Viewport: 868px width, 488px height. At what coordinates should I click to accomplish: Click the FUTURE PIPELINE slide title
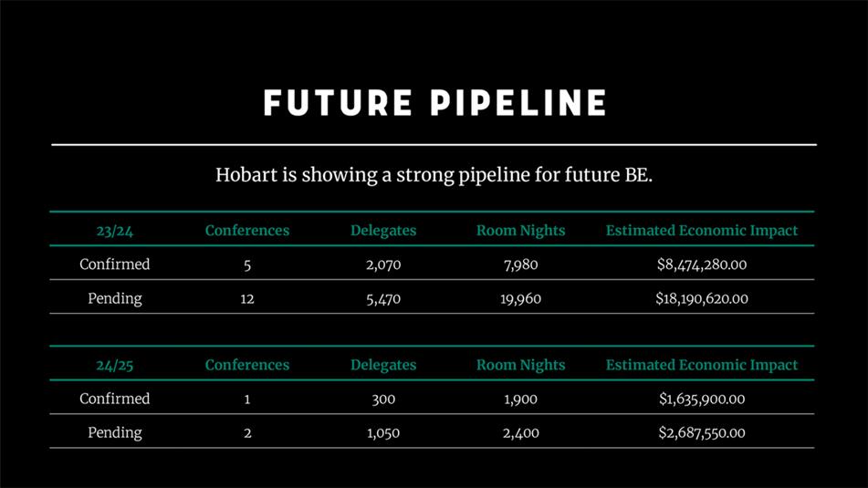tap(434, 103)
